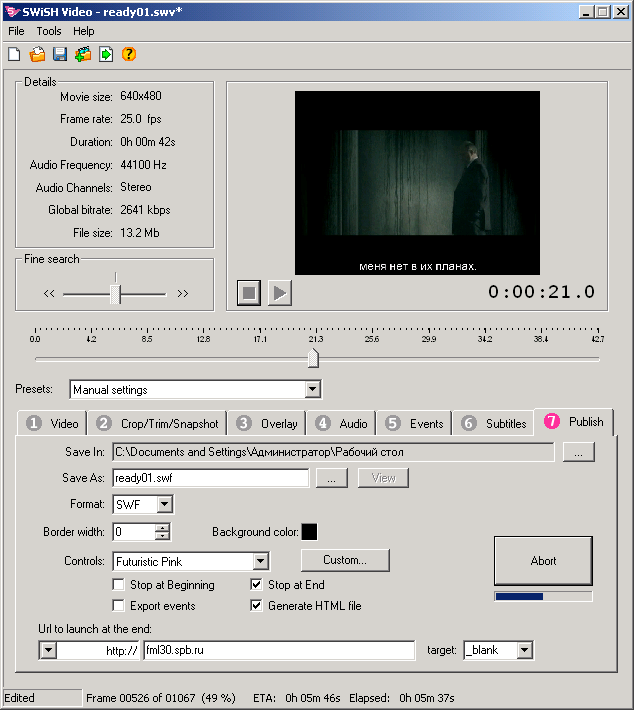The width and height of the screenshot is (634, 710).
Task: Open the File menu
Action: (x=16, y=31)
